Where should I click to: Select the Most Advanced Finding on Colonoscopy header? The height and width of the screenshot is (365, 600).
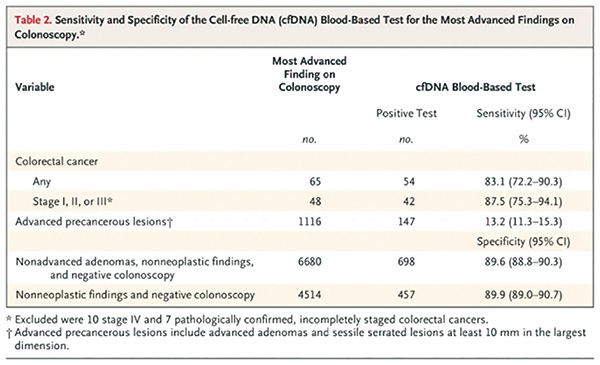pyautogui.click(x=309, y=74)
